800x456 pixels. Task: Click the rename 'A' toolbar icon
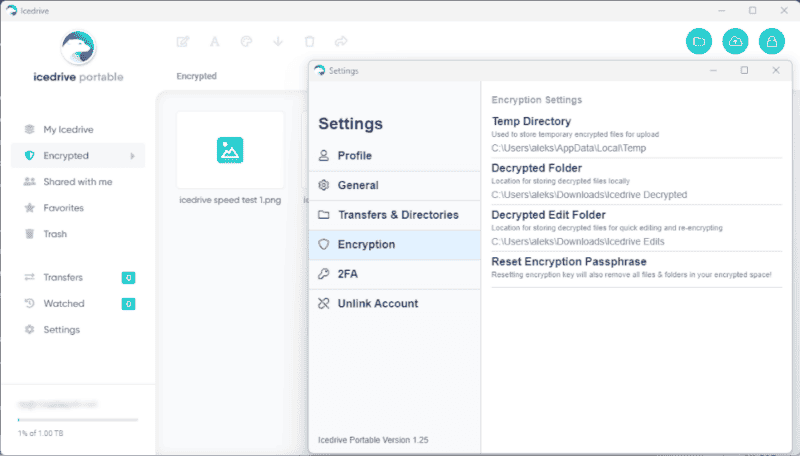(214, 41)
